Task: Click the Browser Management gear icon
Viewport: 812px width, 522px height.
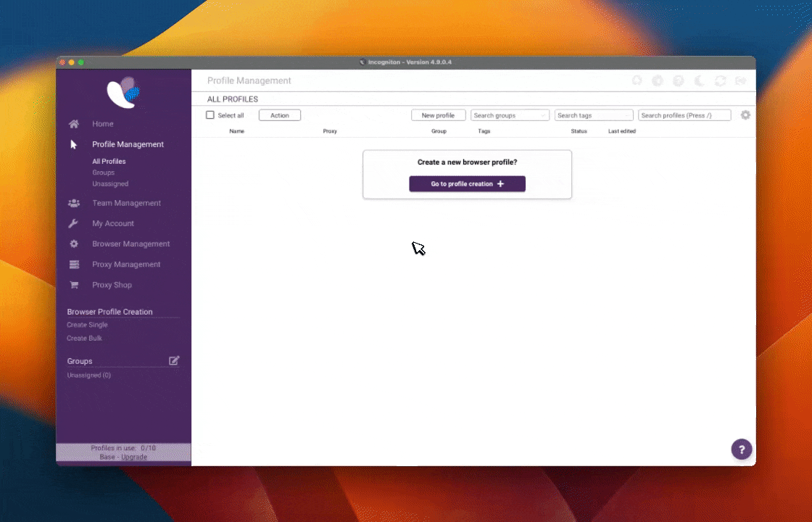Action: point(74,244)
